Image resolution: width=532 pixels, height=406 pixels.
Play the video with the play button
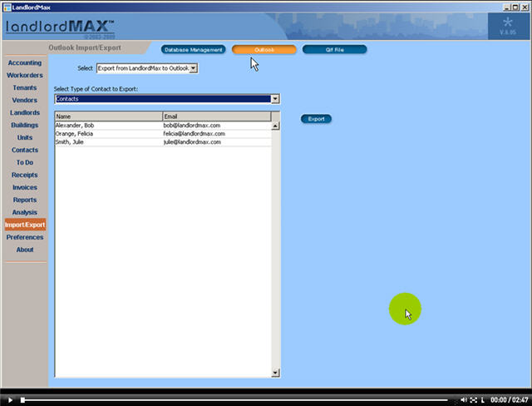(10, 400)
